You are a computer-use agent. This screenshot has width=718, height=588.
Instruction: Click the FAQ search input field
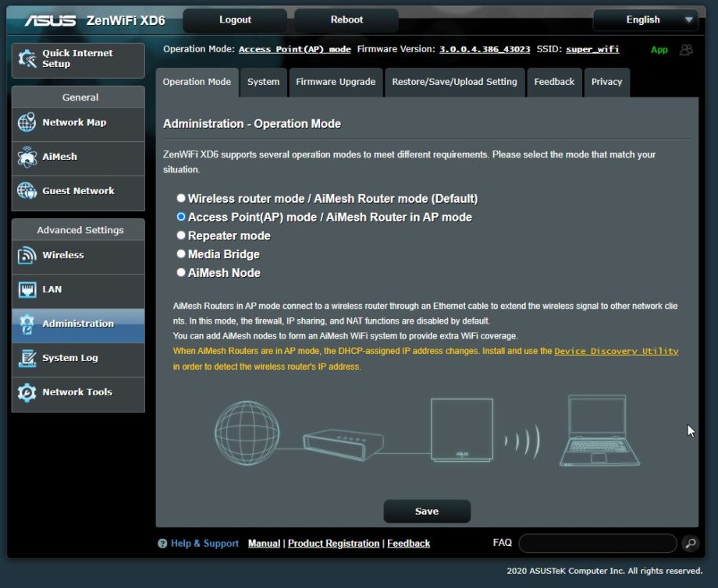tap(597, 544)
